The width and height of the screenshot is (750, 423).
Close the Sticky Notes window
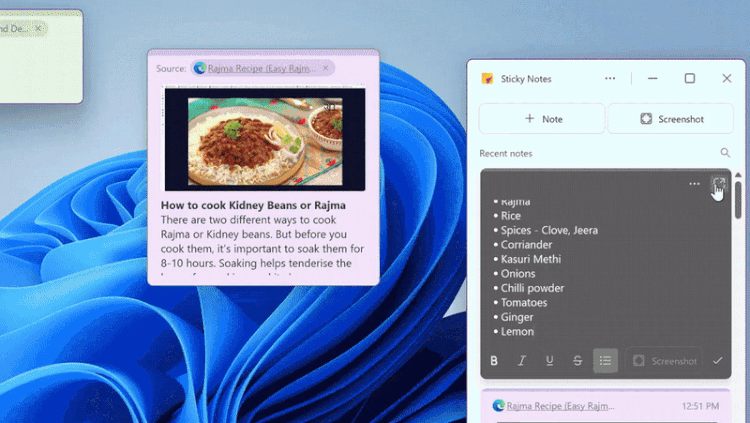(x=727, y=78)
